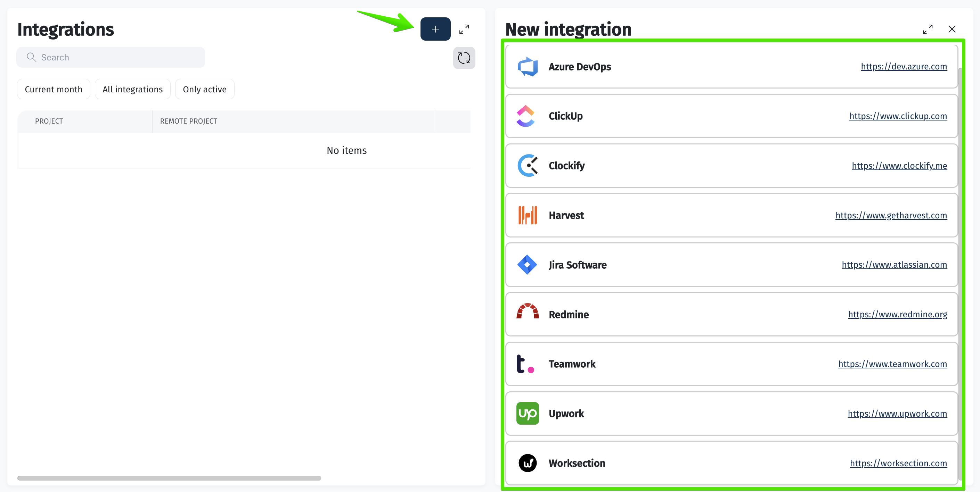This screenshot has height=492, width=980.
Task: Click the Upwork logo icon
Action: click(x=527, y=413)
